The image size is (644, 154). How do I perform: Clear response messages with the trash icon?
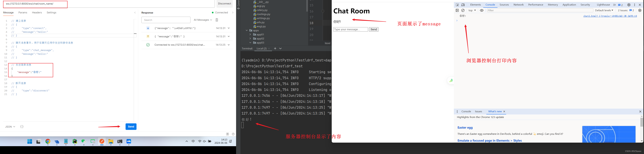pos(216,20)
